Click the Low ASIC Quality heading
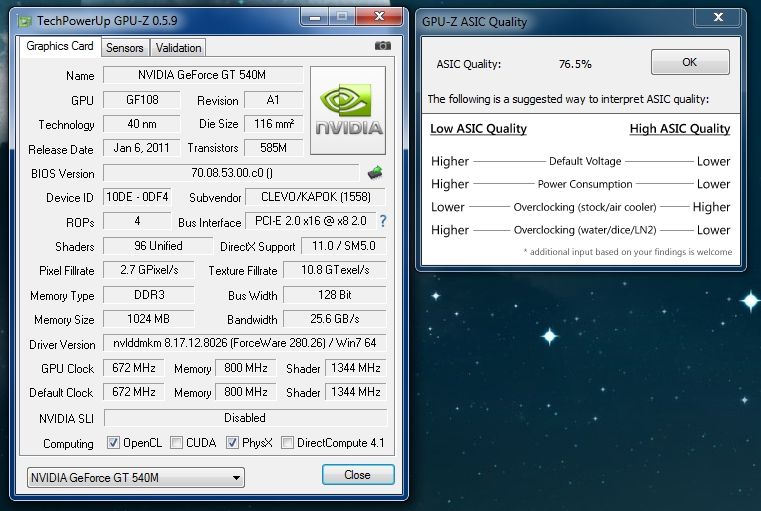The width and height of the screenshot is (761, 511). (x=478, y=129)
